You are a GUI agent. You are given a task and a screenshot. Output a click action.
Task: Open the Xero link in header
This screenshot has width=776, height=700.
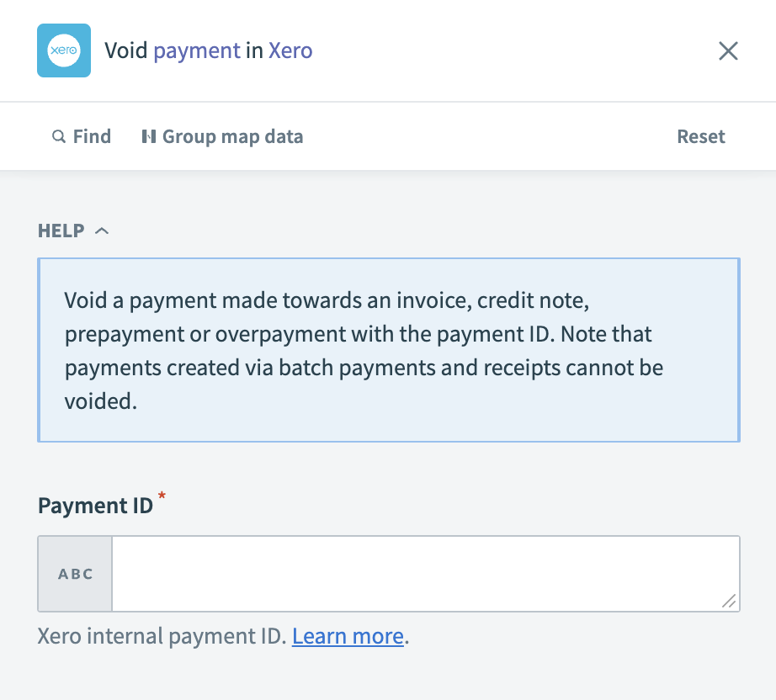click(x=290, y=50)
